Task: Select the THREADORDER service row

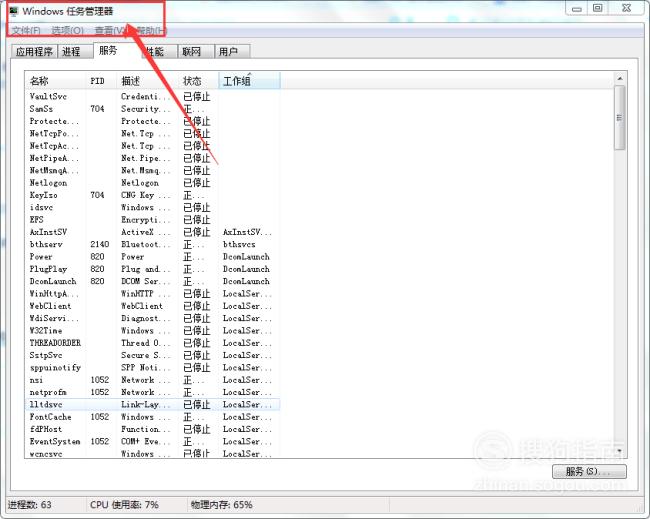Action: pyautogui.click(x=153, y=343)
